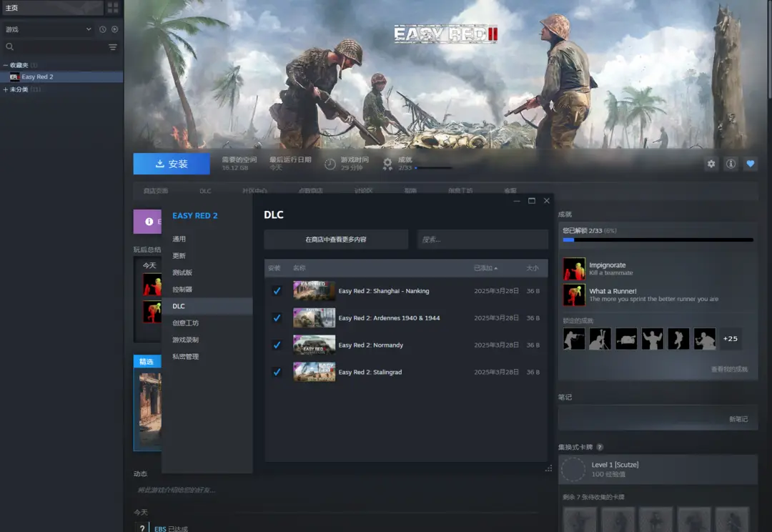Click the Easy Red 2 icon in the sidebar
772x532 pixels.
coord(14,77)
